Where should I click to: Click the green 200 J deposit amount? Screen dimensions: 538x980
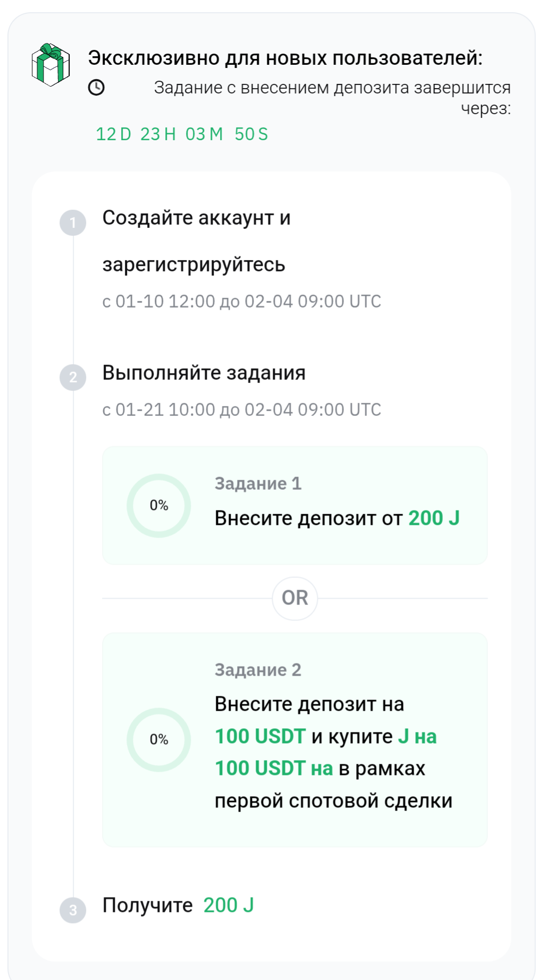pos(433,518)
